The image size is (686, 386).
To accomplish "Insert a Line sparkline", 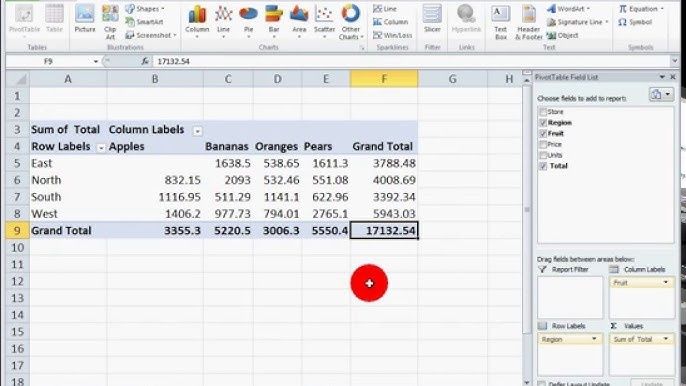I will click(385, 9).
